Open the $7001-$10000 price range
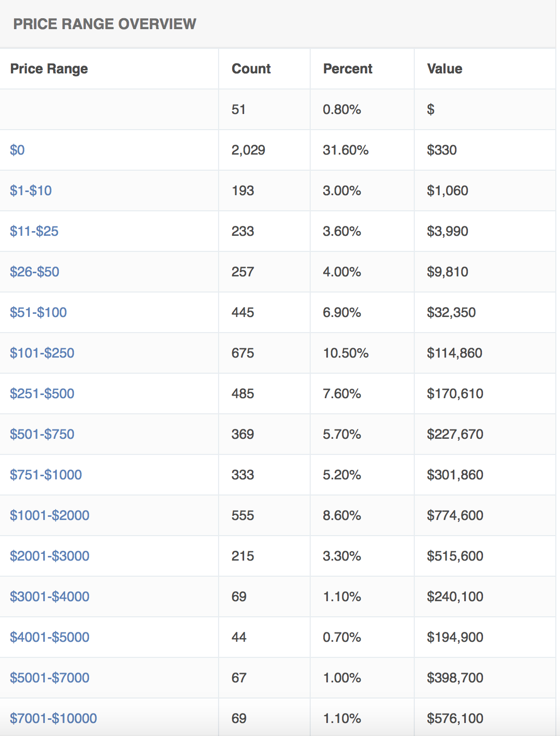The height and width of the screenshot is (736, 560). pyautogui.click(x=53, y=718)
